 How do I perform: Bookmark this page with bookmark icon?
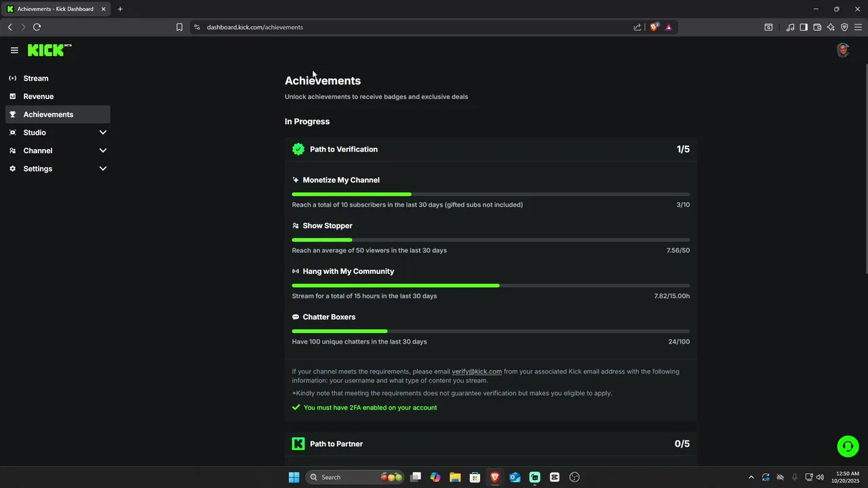tap(179, 27)
